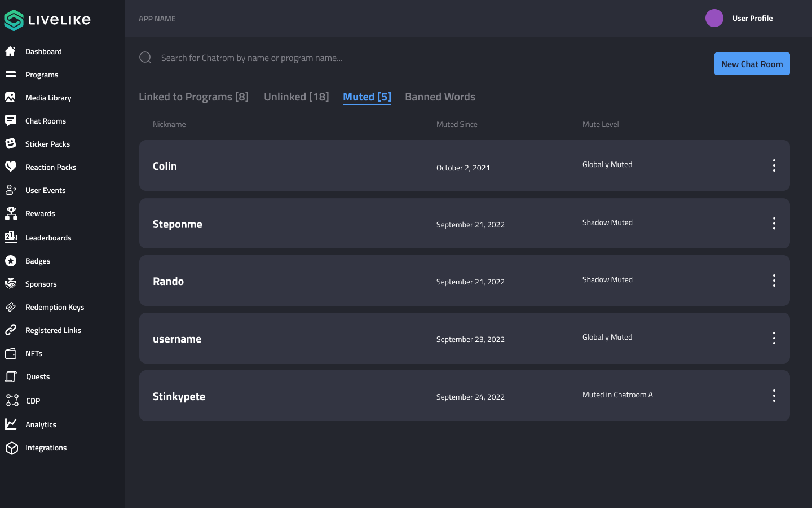This screenshot has width=812, height=508.
Task: Open User Profile link
Action: click(752, 18)
